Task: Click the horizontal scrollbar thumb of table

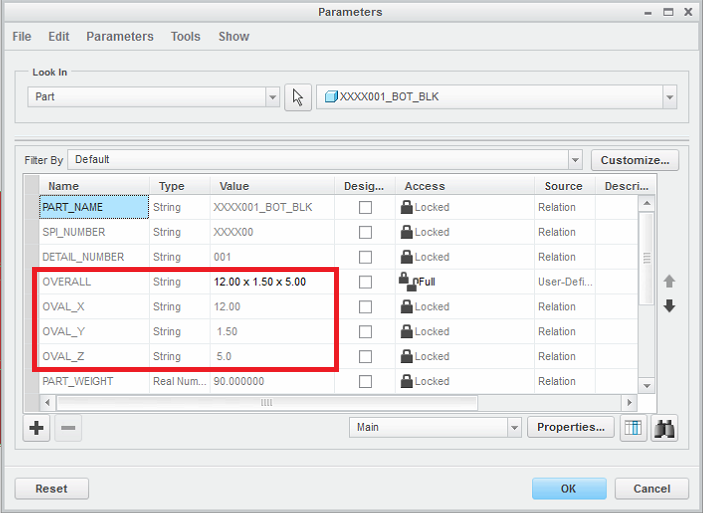Action: click(x=267, y=403)
